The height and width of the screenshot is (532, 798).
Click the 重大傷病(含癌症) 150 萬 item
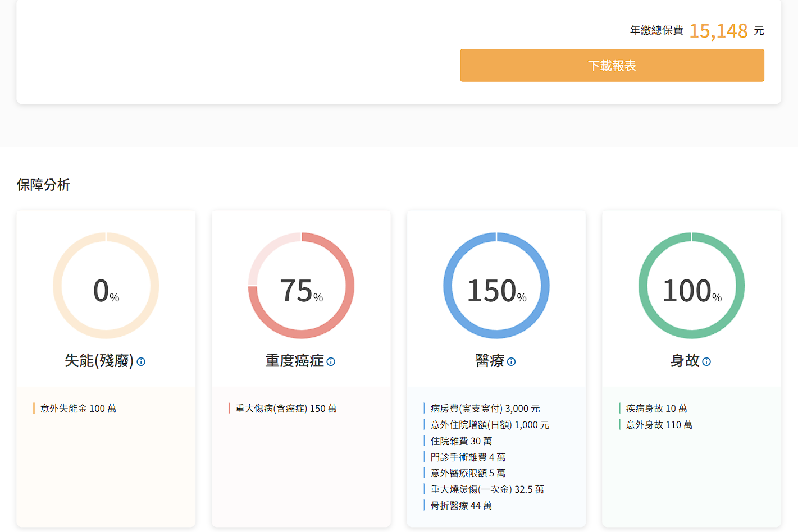click(x=286, y=409)
